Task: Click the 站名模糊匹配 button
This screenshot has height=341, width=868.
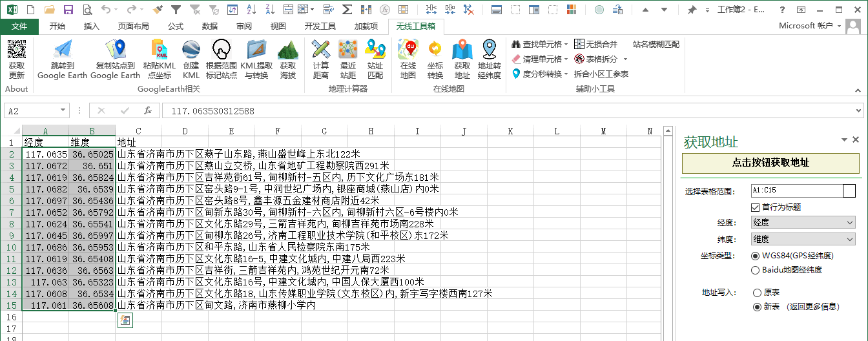Action: coord(656,45)
